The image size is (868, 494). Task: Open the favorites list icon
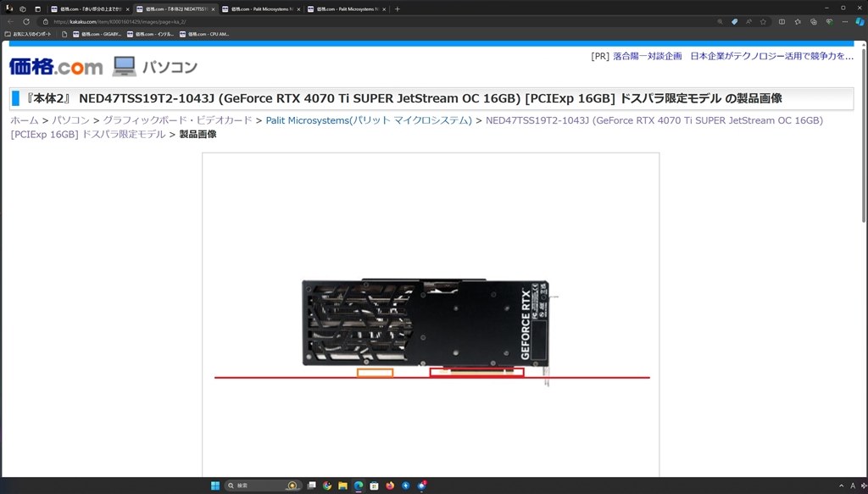(798, 21)
